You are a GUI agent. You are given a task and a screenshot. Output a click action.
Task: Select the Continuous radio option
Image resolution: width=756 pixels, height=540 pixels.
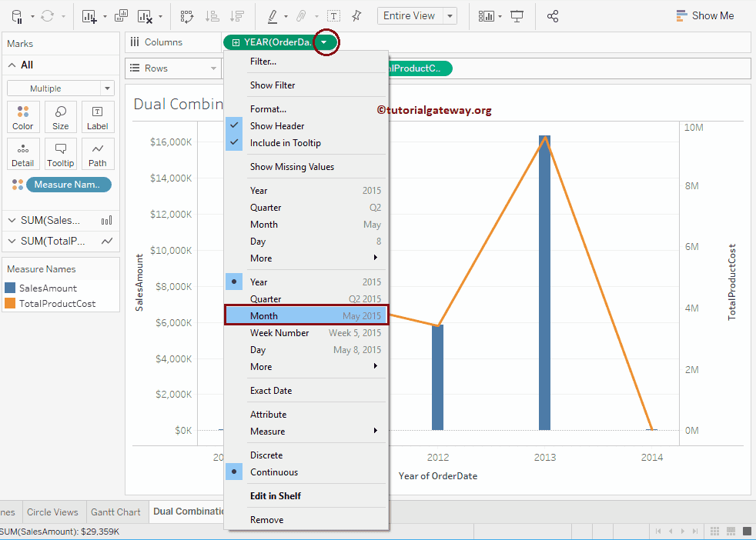273,472
